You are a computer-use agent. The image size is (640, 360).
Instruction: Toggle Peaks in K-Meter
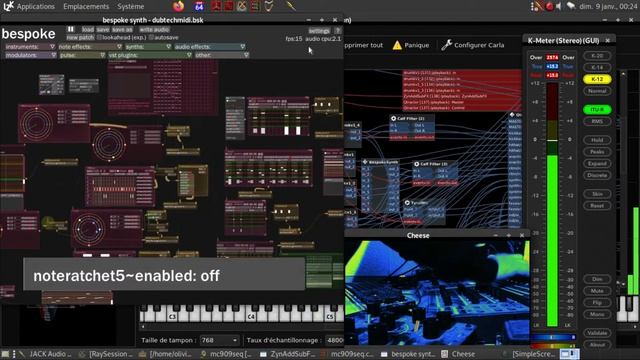[x=597, y=152]
